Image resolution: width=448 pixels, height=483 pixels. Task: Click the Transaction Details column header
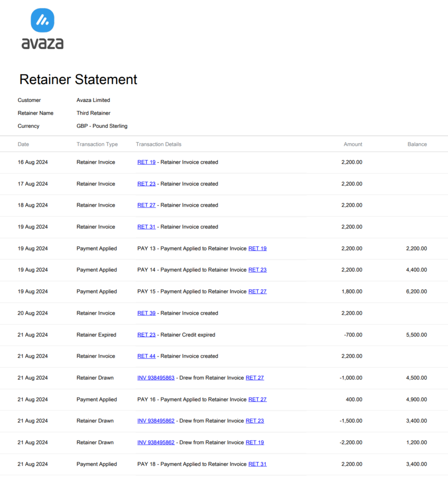click(x=159, y=144)
